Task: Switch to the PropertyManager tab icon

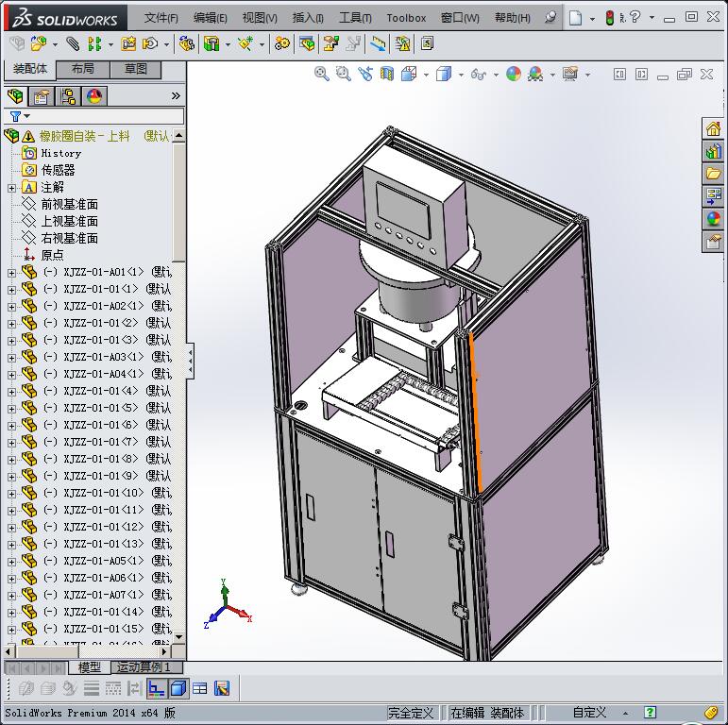Action: [x=42, y=96]
